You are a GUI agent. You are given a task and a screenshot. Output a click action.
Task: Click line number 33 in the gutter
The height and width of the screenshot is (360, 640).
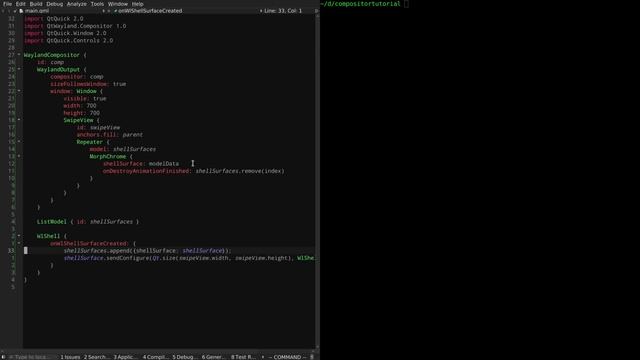(11, 250)
